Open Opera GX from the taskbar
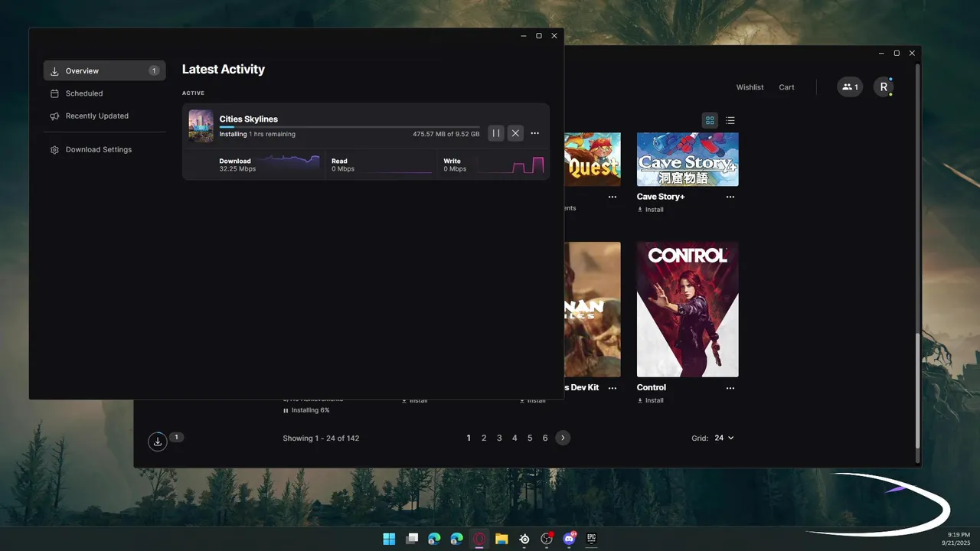The width and height of the screenshot is (980, 551). pyautogui.click(x=479, y=539)
